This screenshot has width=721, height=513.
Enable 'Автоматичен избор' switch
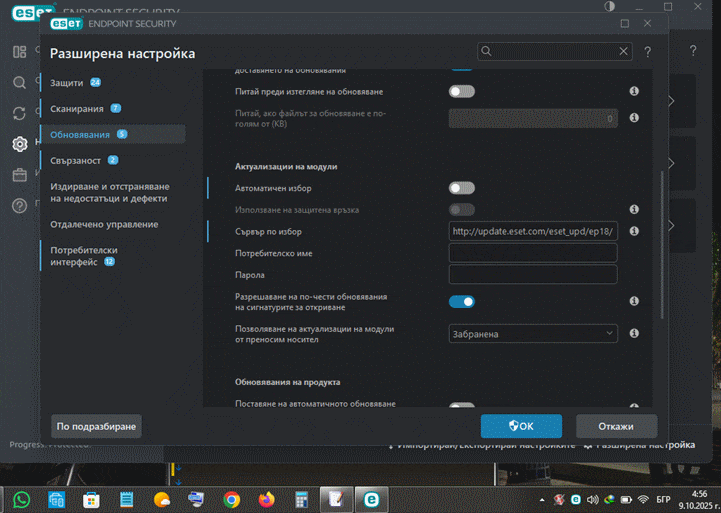(x=462, y=188)
